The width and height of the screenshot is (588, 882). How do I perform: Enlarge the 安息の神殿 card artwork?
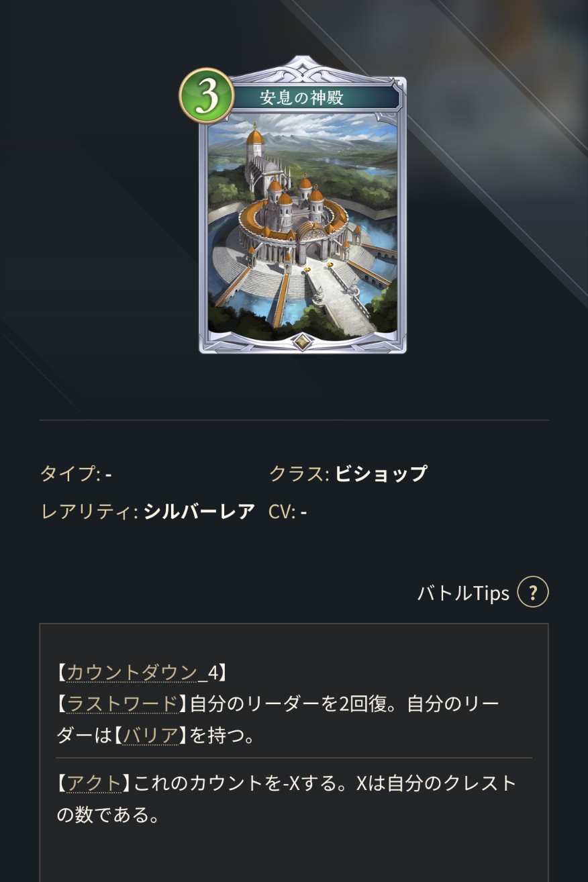tap(303, 226)
